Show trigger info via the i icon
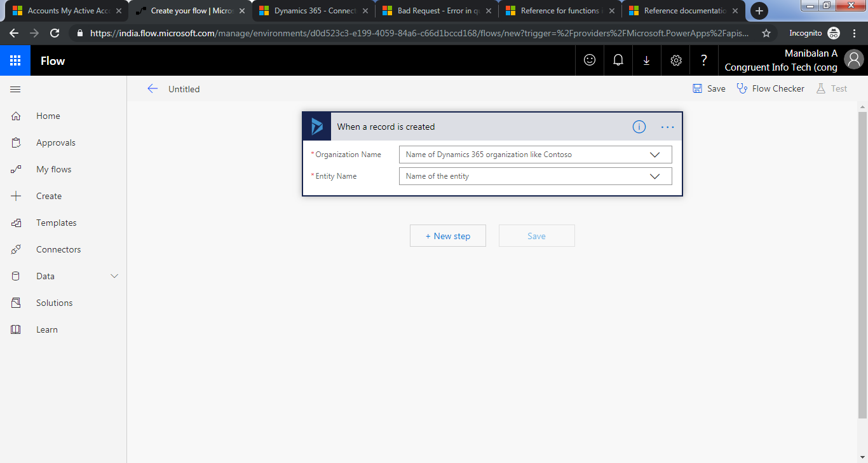The image size is (868, 463). coord(639,127)
